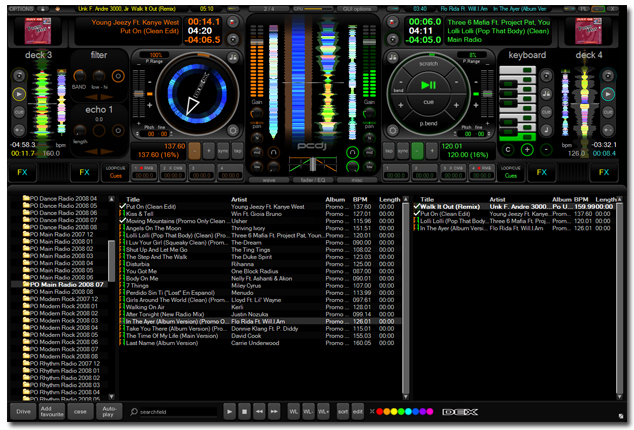Toggle the right LOOP/CUE Cues mode button
Image resolution: width=634 pixels, height=430 pixels.
[x=511, y=172]
